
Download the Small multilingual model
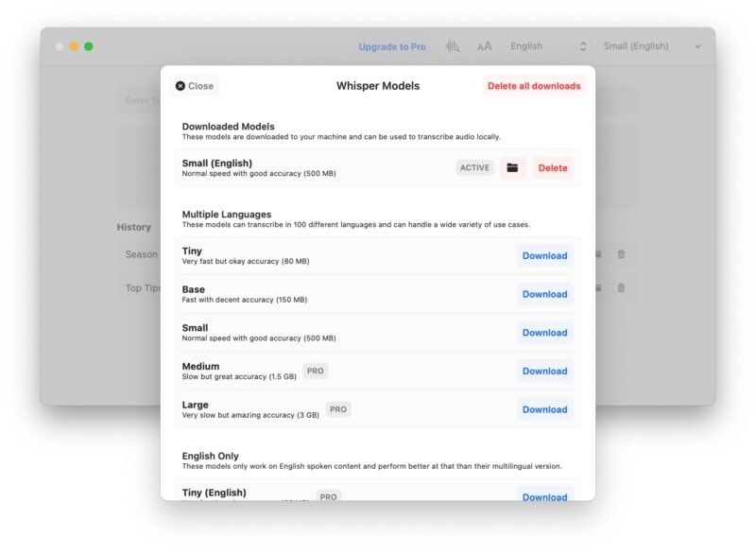[544, 333]
